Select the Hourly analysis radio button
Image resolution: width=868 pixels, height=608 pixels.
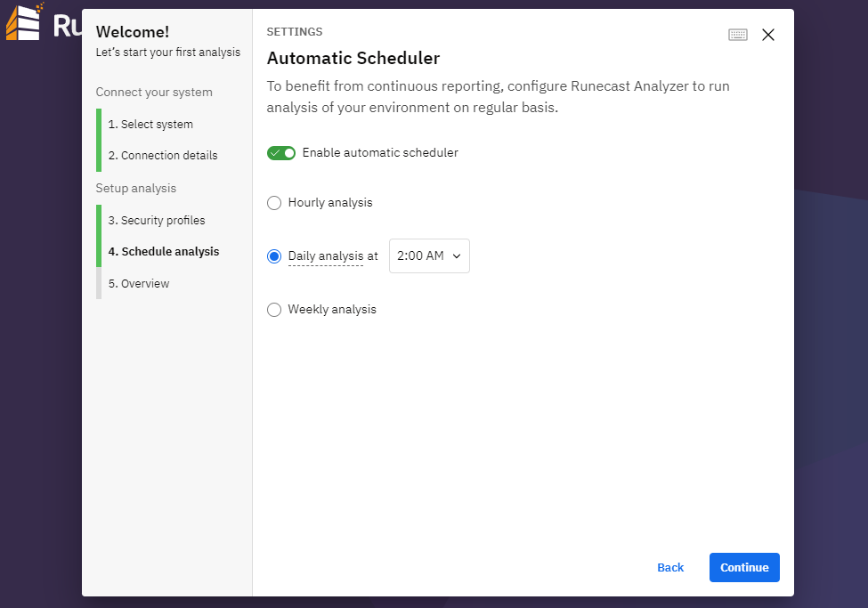point(274,203)
